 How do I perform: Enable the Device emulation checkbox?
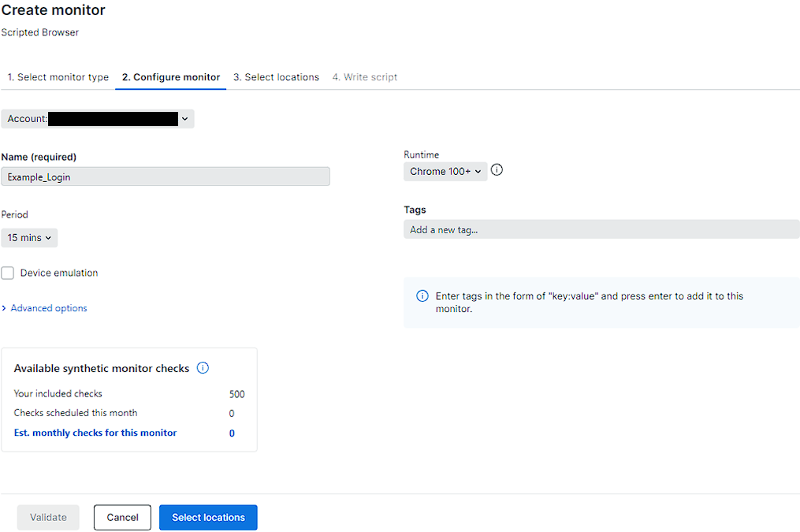pyautogui.click(x=8, y=273)
